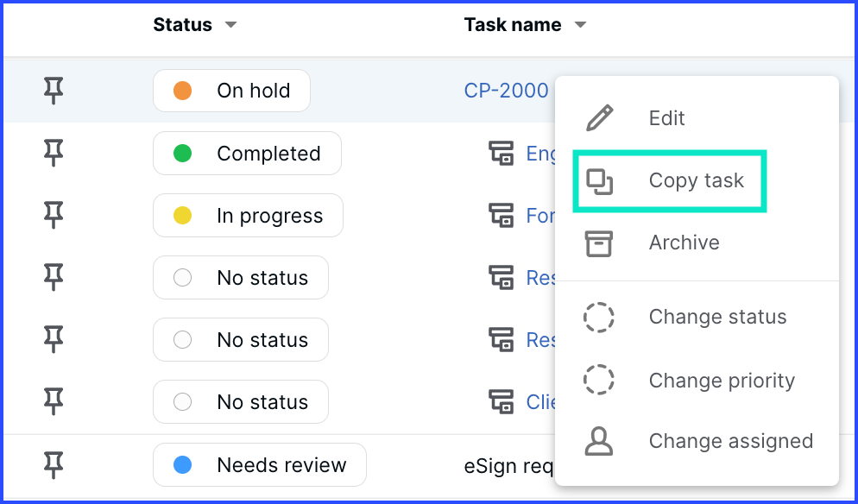Click the pencil icon beside Edit
The width and height of the screenshot is (858, 504).
click(x=599, y=118)
